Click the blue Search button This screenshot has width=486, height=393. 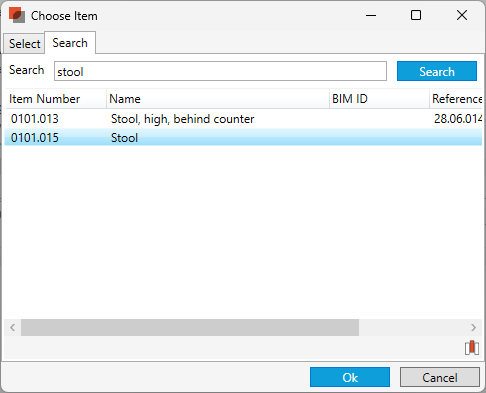click(437, 71)
